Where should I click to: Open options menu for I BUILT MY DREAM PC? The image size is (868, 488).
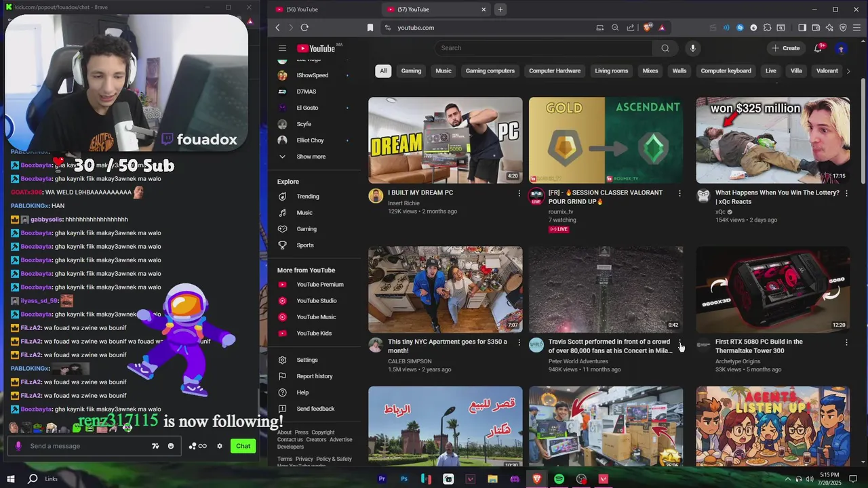tap(519, 193)
